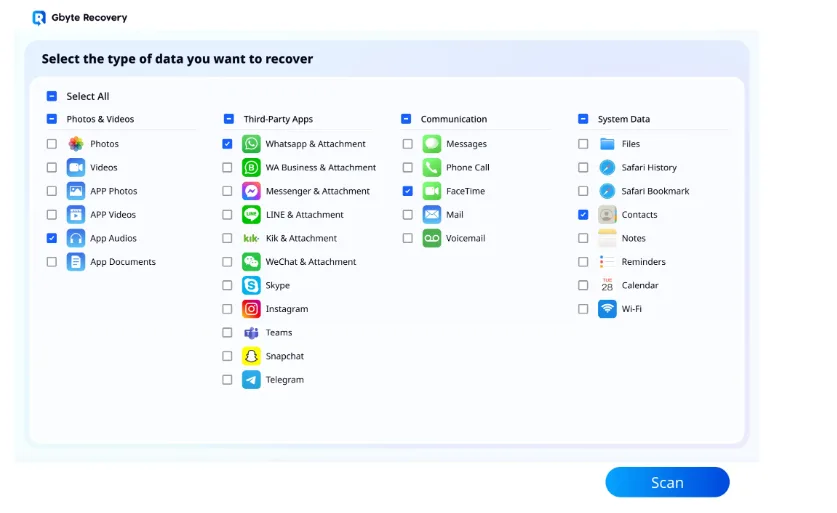Click the Photos flower icon
The width and height of the screenshot is (837, 513).
(76, 144)
